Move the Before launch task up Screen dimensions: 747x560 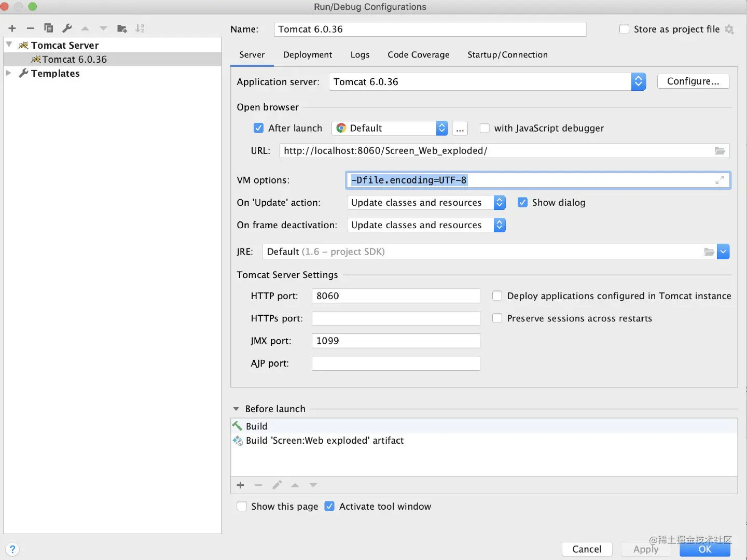295,485
